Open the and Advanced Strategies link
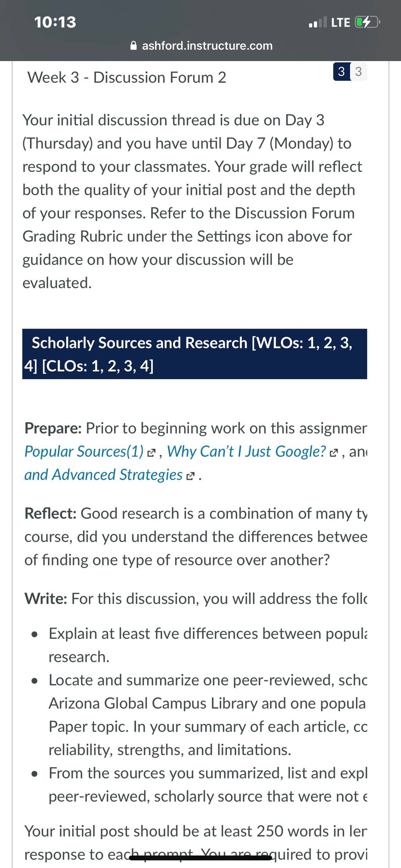 point(103,475)
